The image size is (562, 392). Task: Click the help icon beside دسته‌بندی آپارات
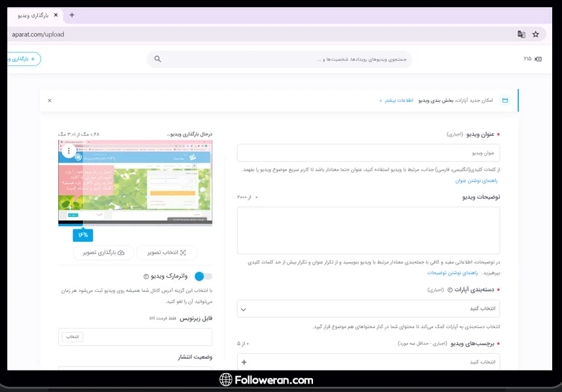(450, 289)
